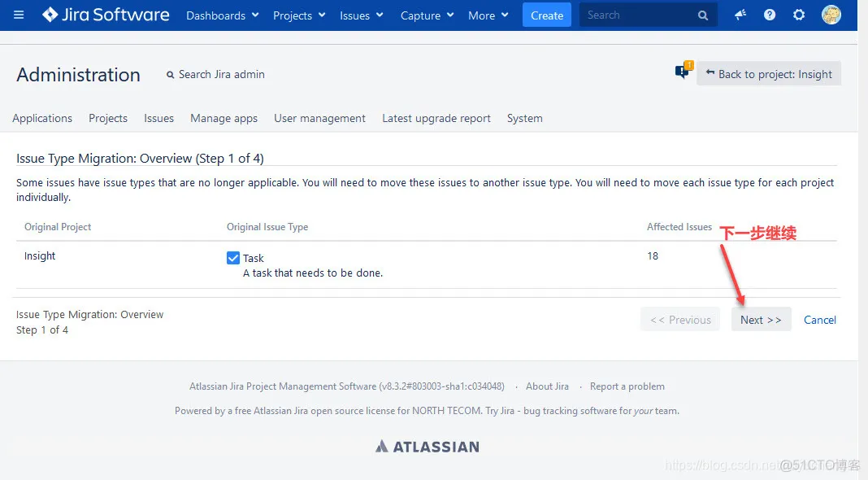Open the Latest upgrade report tab

[436, 119]
